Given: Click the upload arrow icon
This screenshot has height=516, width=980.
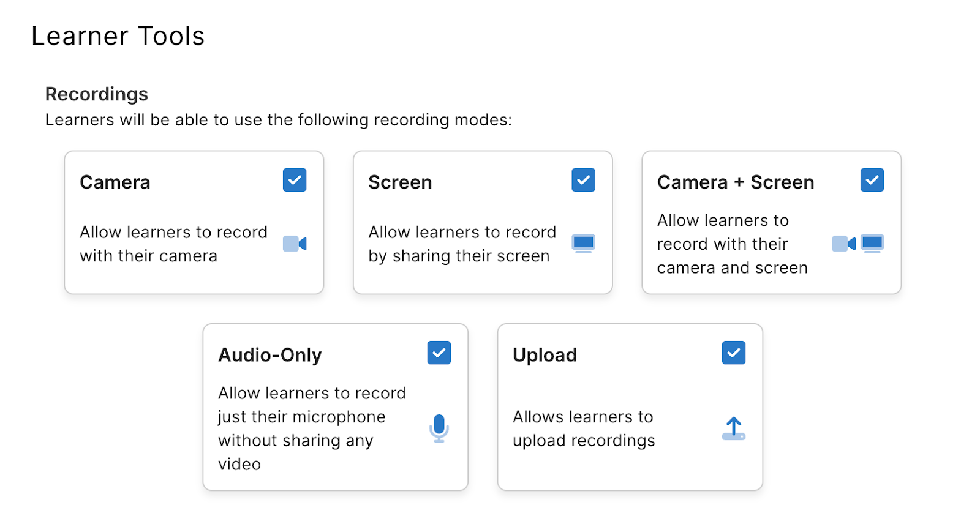Looking at the screenshot, I should tap(733, 428).
